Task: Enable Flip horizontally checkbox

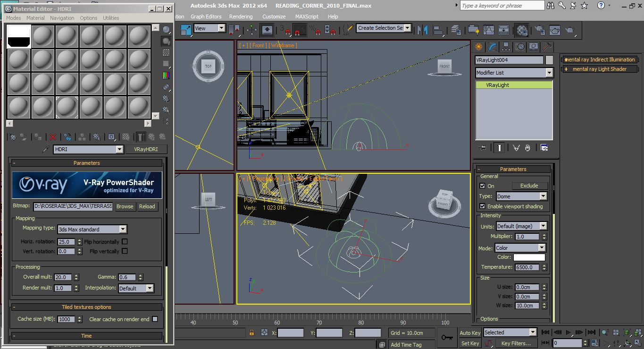Action: tap(125, 241)
